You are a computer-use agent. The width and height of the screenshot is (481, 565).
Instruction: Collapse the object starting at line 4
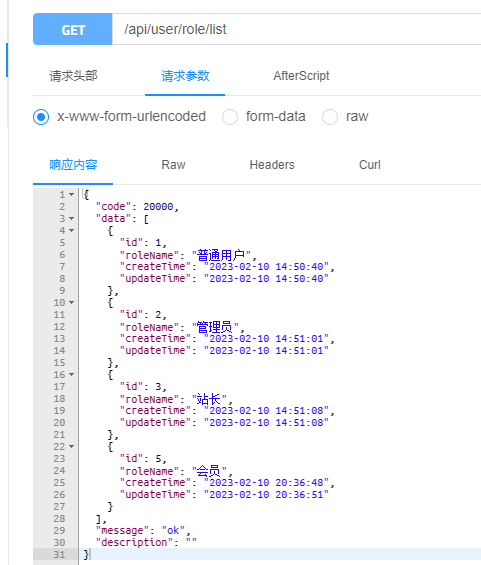click(71, 231)
